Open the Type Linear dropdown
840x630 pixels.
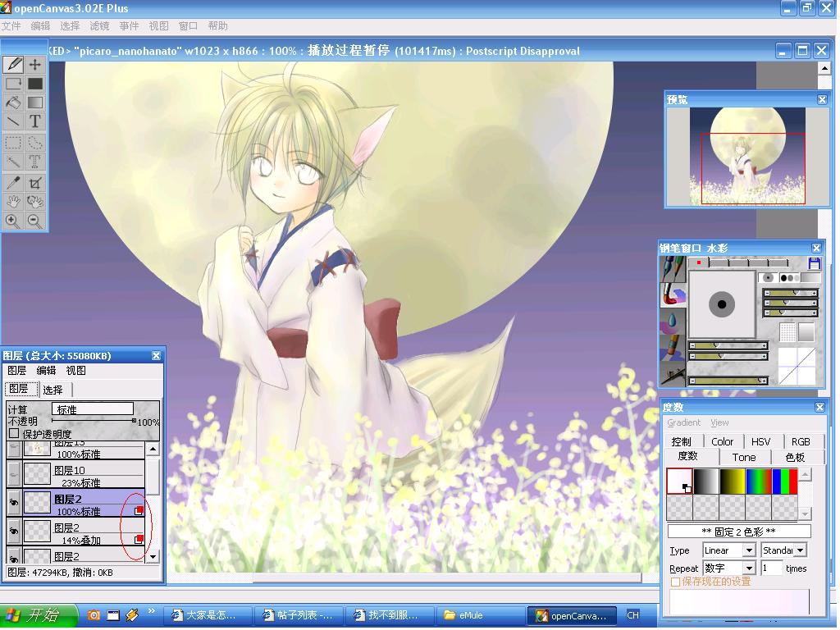[x=750, y=550]
